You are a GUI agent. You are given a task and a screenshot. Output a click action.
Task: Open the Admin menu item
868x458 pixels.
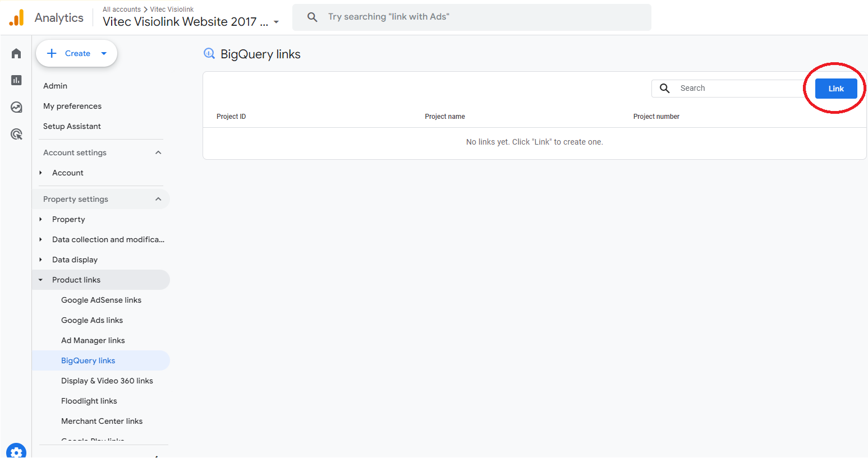[x=55, y=86]
